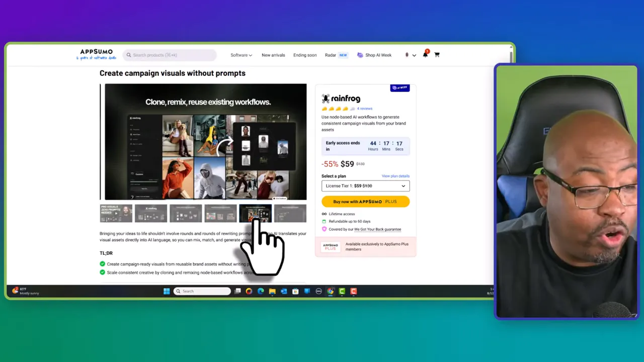Open the Mostly sunny weather widget
Image resolution: width=644 pixels, height=362 pixels.
pos(26,291)
